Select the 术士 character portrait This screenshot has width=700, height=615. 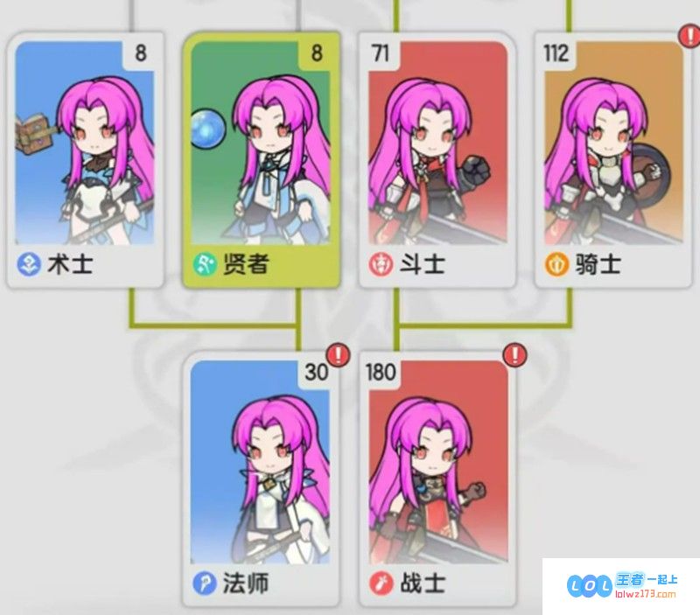(85, 143)
